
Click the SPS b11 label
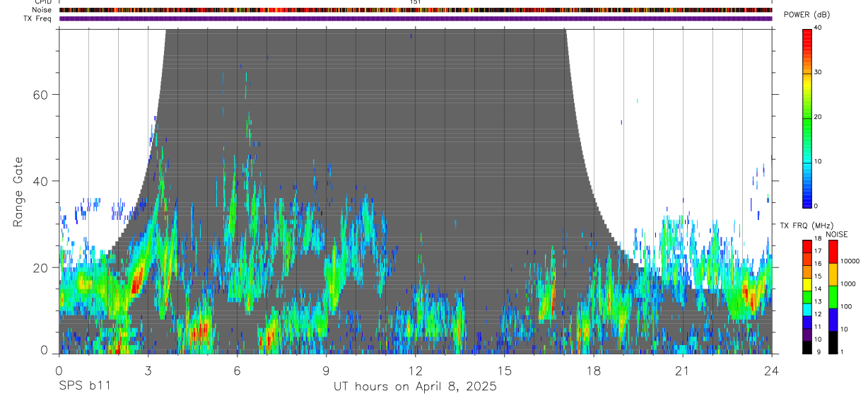pyautogui.click(x=83, y=387)
